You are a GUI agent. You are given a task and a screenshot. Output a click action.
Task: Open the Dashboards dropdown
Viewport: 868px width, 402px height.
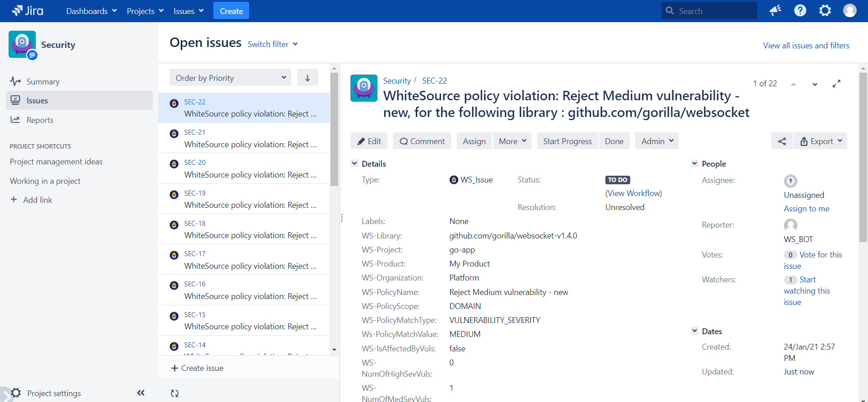(92, 11)
